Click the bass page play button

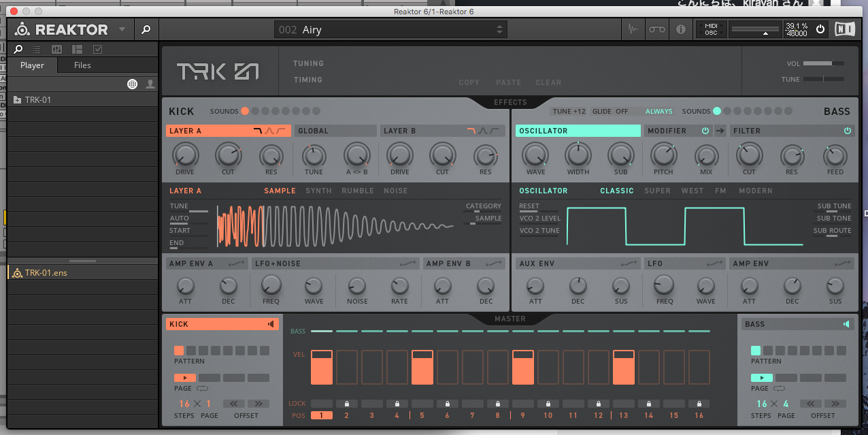click(762, 378)
